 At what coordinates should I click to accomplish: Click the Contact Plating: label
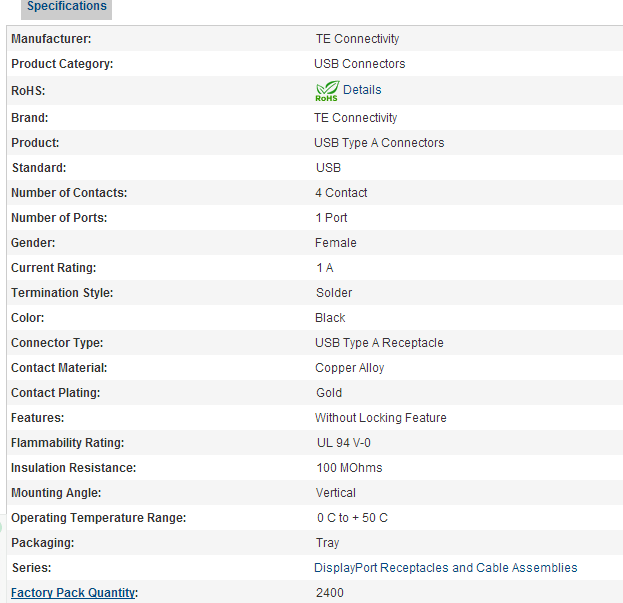click(x=56, y=393)
